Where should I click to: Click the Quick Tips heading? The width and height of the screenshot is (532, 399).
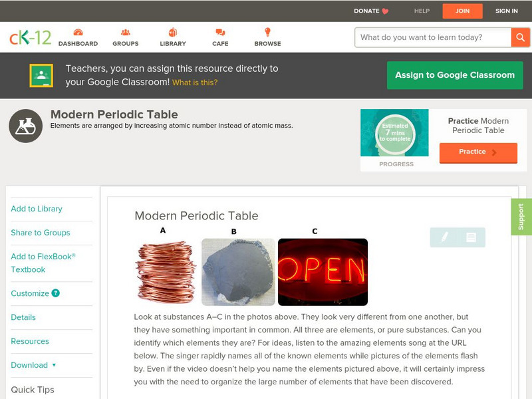point(33,390)
